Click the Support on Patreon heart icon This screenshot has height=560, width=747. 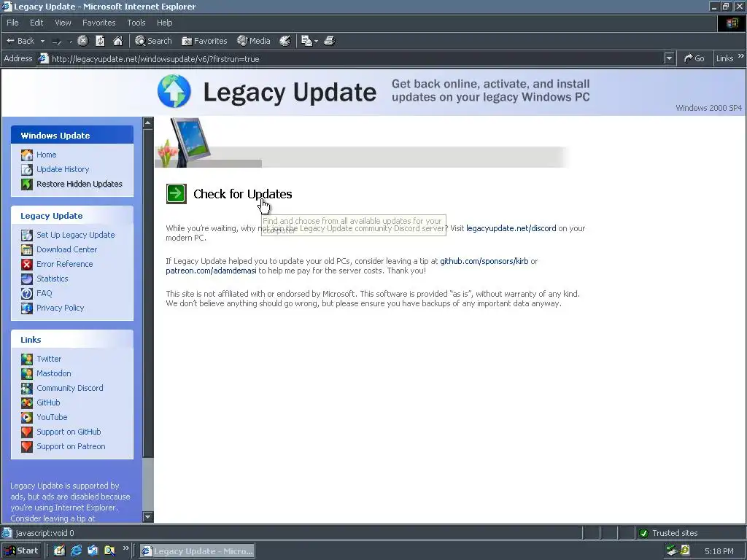tap(27, 447)
